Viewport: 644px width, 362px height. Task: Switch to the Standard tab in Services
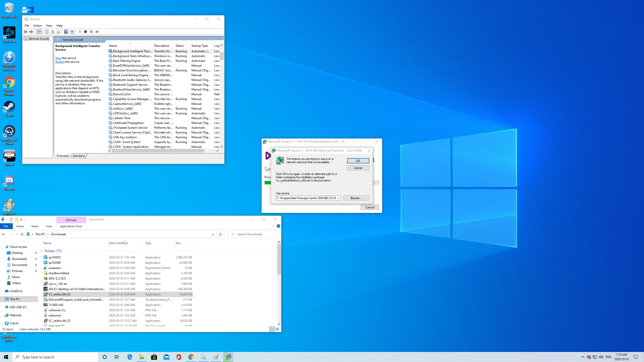pyautogui.click(x=78, y=156)
